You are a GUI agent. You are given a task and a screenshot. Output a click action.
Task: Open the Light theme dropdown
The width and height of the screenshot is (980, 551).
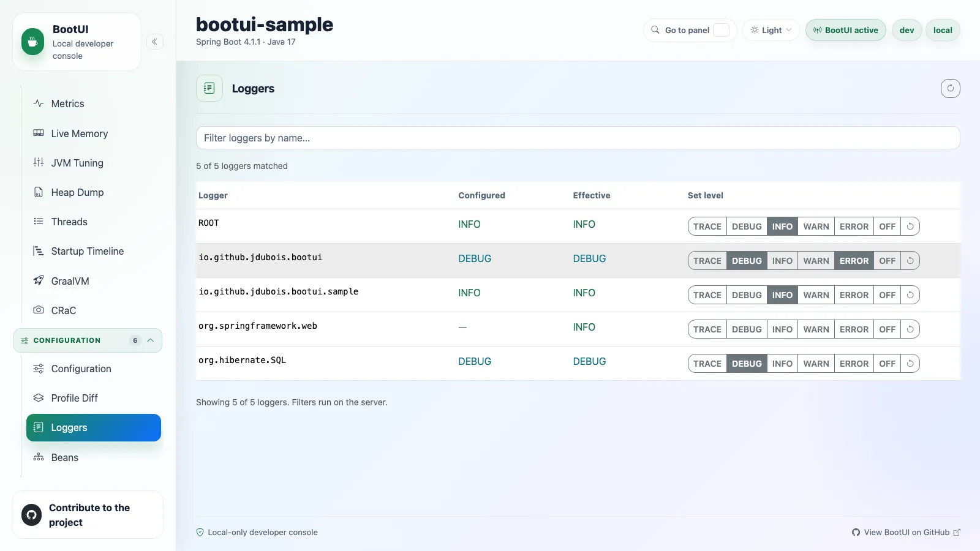(771, 30)
